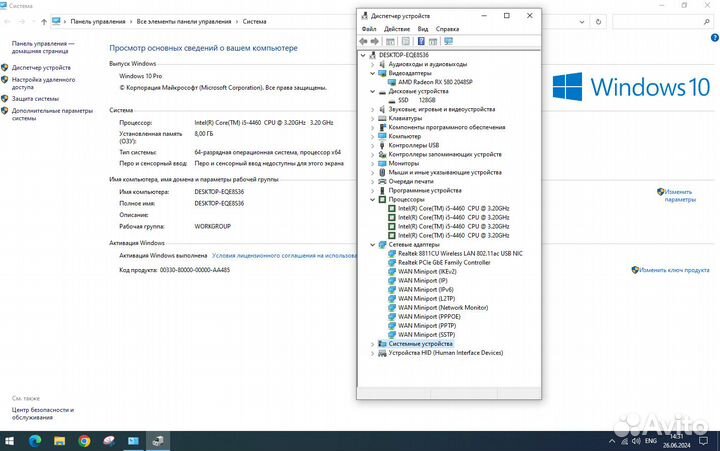The width and height of the screenshot is (720, 451).
Task: Collapse the Дисковые устройства category
Action: [x=372, y=91]
